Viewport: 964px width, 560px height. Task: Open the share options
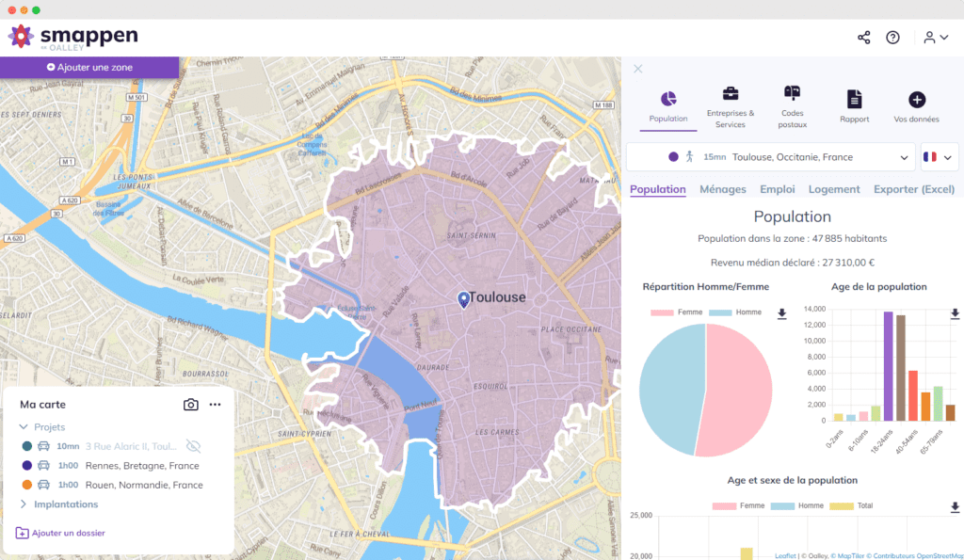coord(863,38)
